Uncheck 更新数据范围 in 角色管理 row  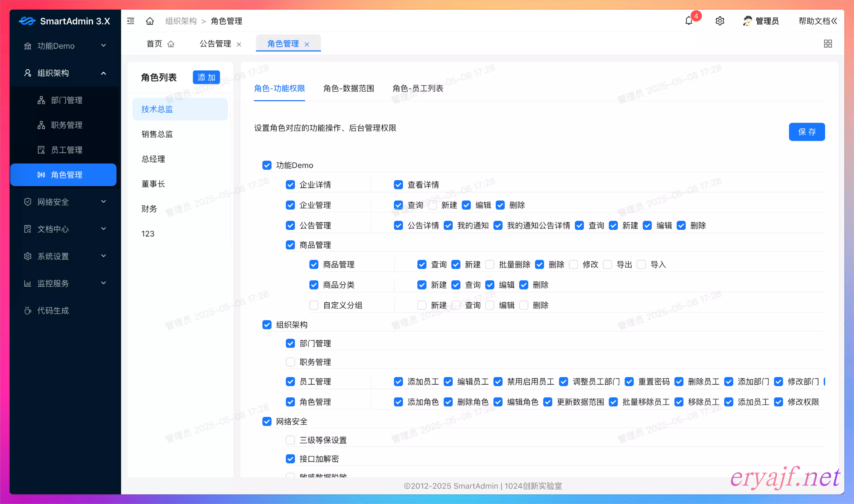pyautogui.click(x=548, y=402)
